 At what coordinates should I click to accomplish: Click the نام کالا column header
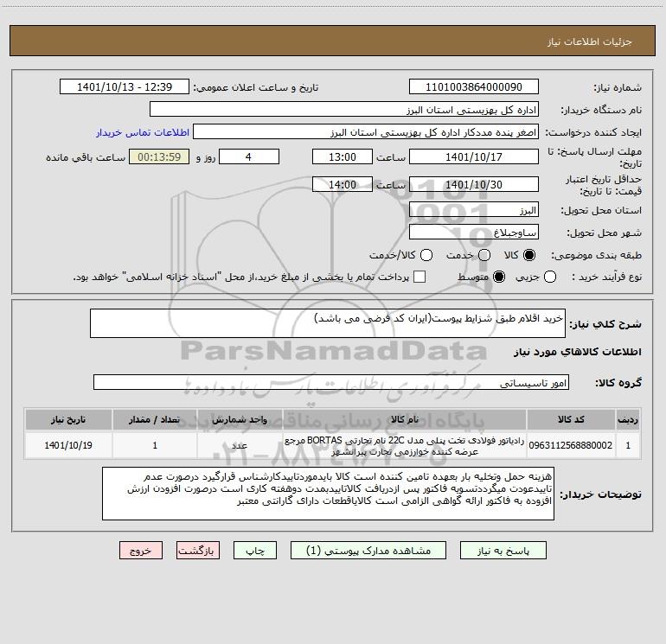coord(405,419)
